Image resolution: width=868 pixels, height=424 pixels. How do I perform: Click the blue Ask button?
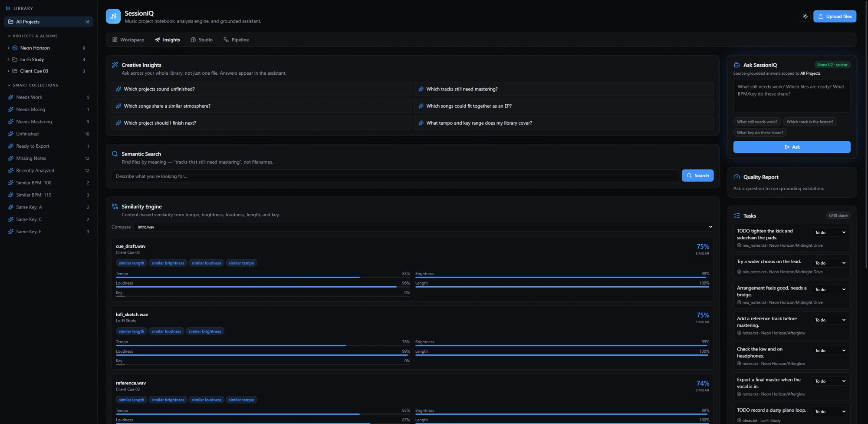pyautogui.click(x=792, y=147)
